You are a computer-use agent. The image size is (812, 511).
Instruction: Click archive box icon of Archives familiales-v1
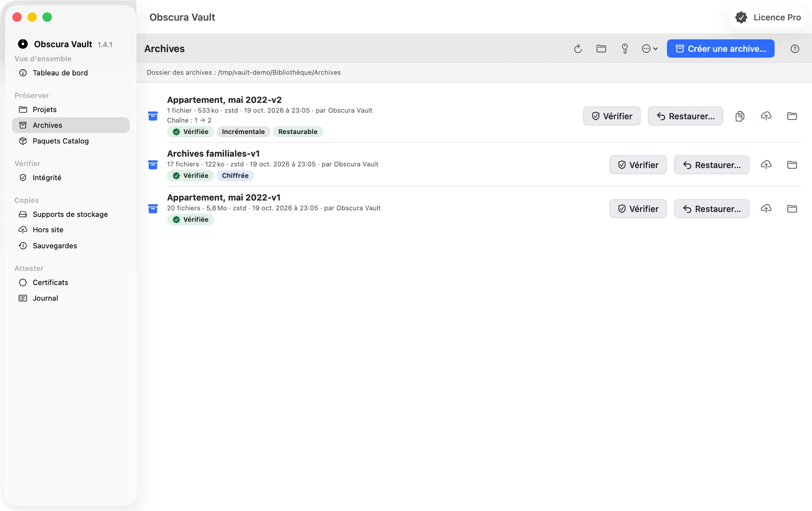153,165
